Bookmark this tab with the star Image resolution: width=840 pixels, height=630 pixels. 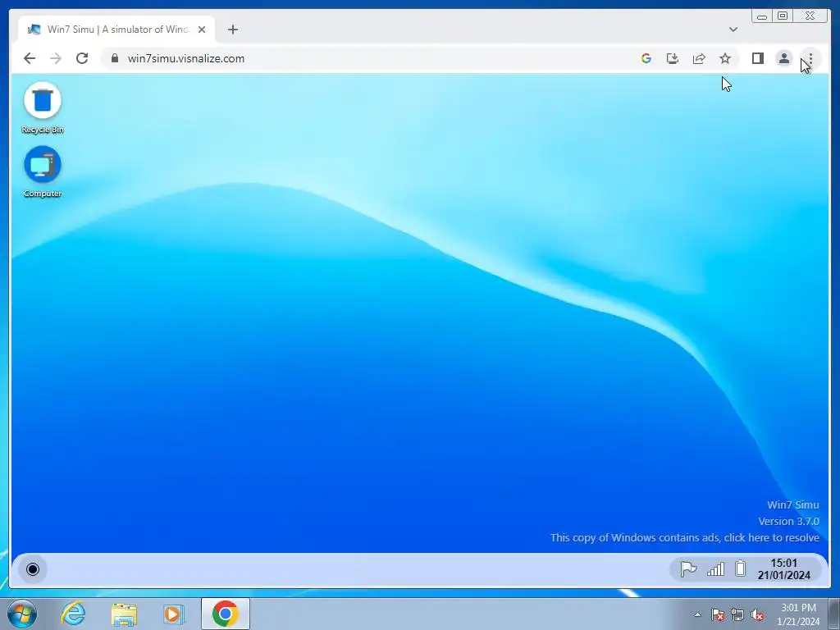coord(725,58)
